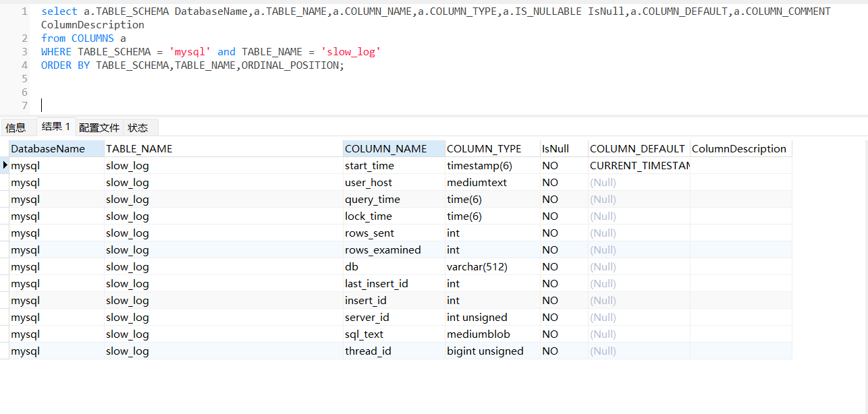Select the last_insert_id cell
Image resolution: width=868 pixels, height=414 pixels.
point(394,284)
